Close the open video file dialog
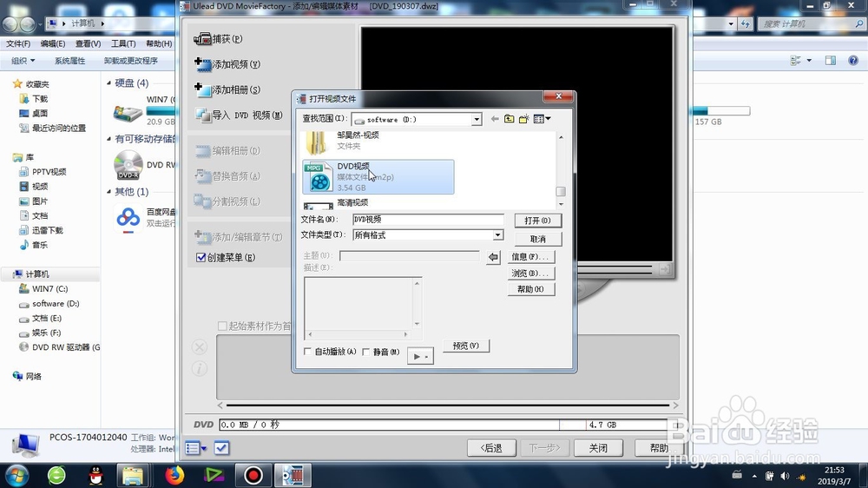The image size is (868, 488). [x=558, y=96]
